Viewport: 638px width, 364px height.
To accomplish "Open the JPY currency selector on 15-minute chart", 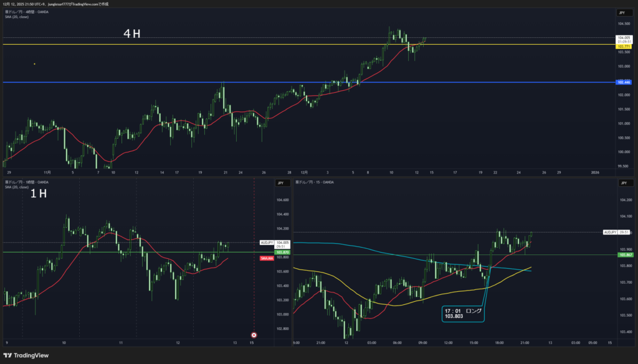I will (622, 183).
